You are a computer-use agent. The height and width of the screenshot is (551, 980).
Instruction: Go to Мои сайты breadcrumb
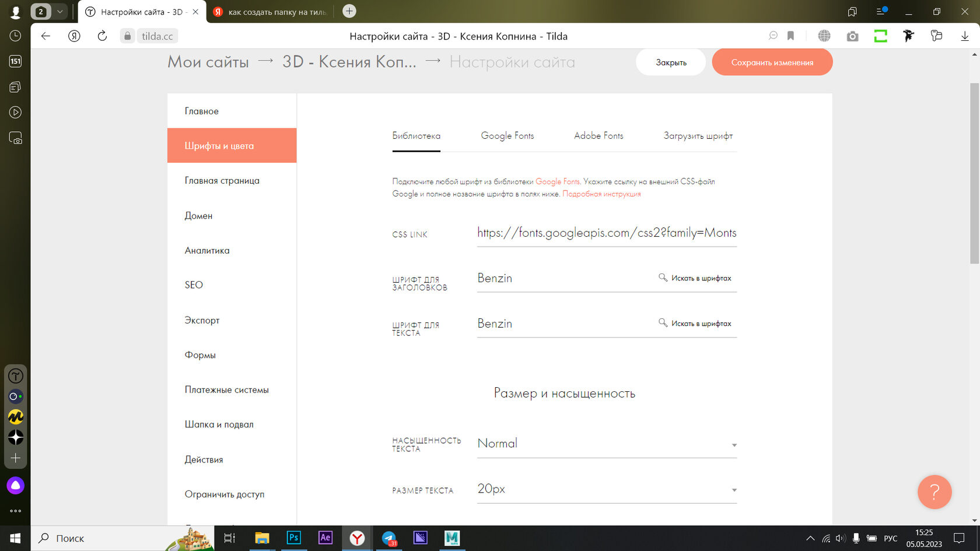(x=208, y=62)
